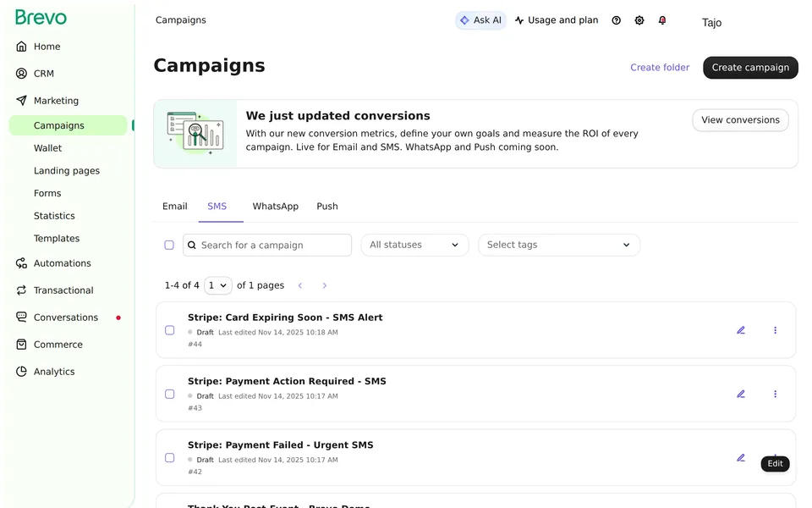Click the Commerce shopping bag icon
Viewport: 812px width, 508px height.
[x=21, y=345]
